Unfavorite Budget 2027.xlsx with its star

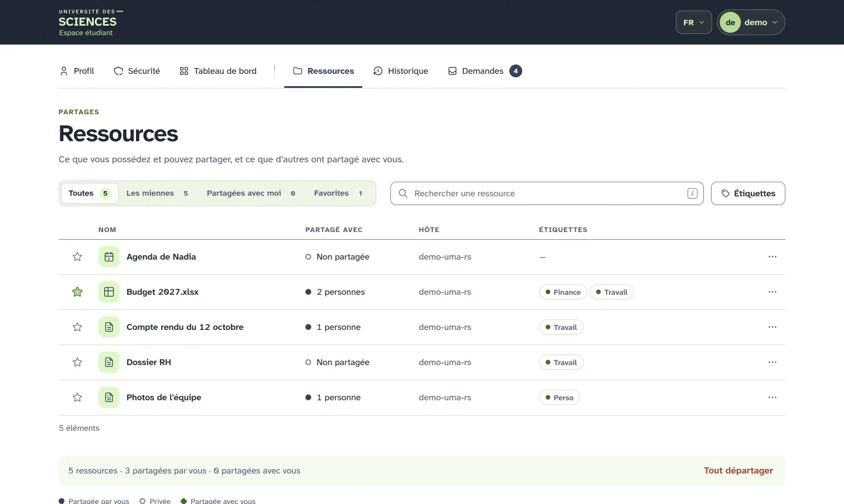coord(77,292)
